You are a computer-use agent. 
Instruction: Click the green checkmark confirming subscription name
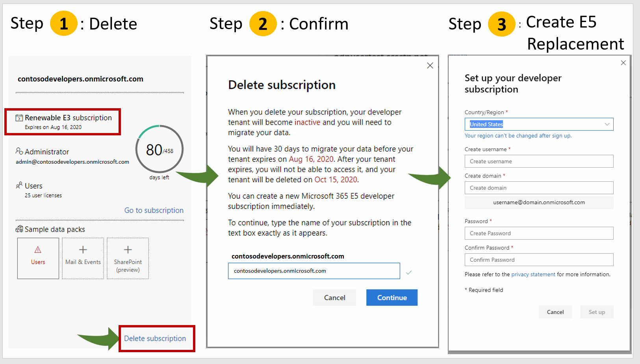coord(409,272)
